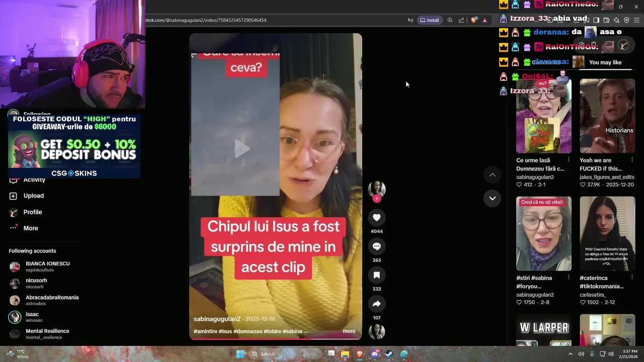
Task: Expand the More menu in the sidebar
Action: coord(31,228)
